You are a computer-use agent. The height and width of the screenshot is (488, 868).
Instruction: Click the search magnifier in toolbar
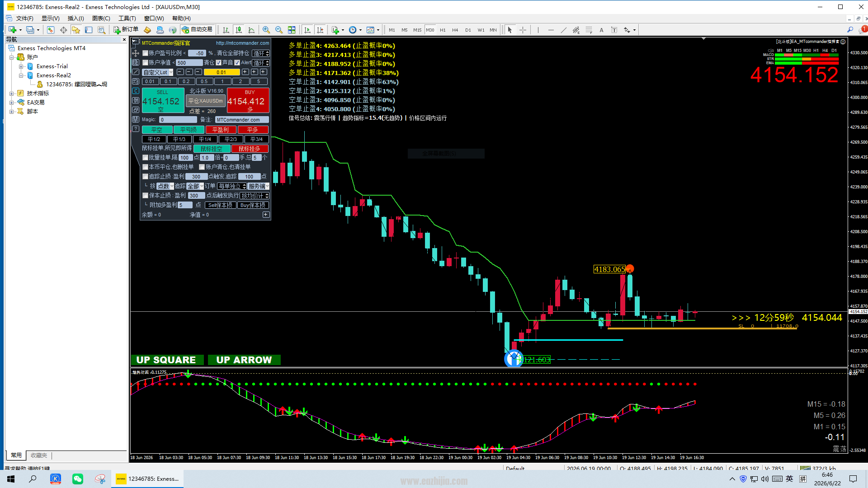[850, 30]
